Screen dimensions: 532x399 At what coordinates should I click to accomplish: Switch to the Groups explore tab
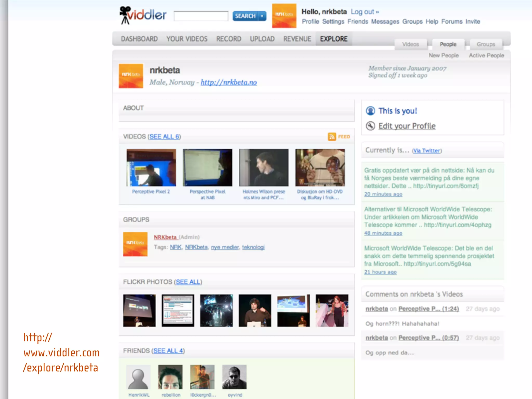(x=486, y=44)
